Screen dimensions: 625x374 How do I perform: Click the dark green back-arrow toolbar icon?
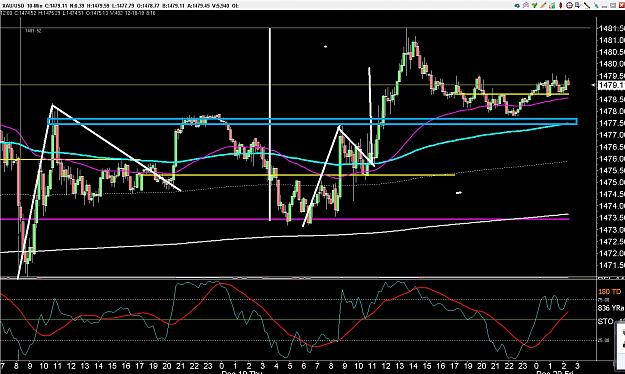tap(517, 6)
